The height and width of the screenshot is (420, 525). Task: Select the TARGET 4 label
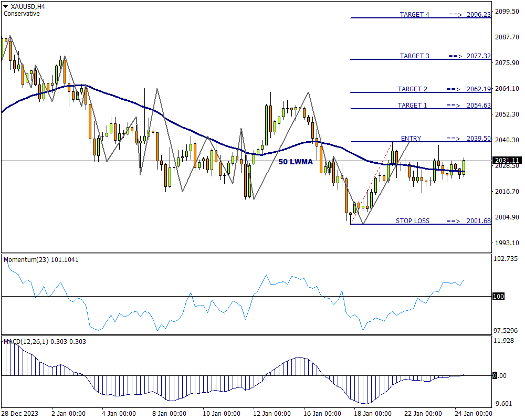pyautogui.click(x=414, y=14)
